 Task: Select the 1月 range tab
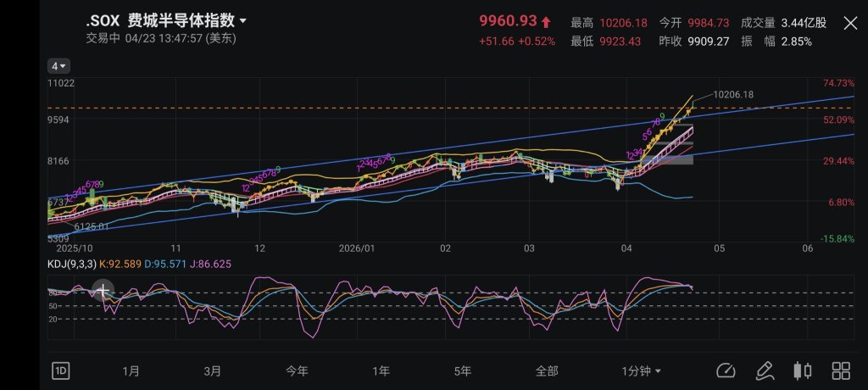tap(131, 371)
